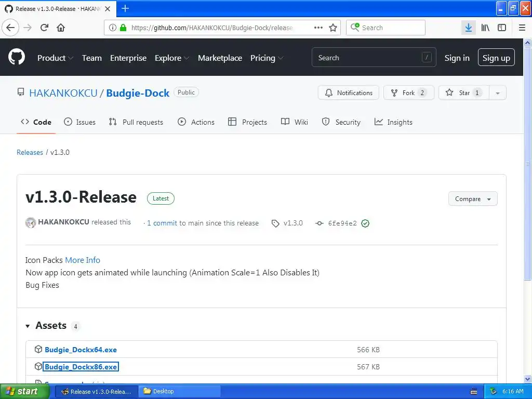
Task: Switch to the Actions tab
Action: (196, 122)
